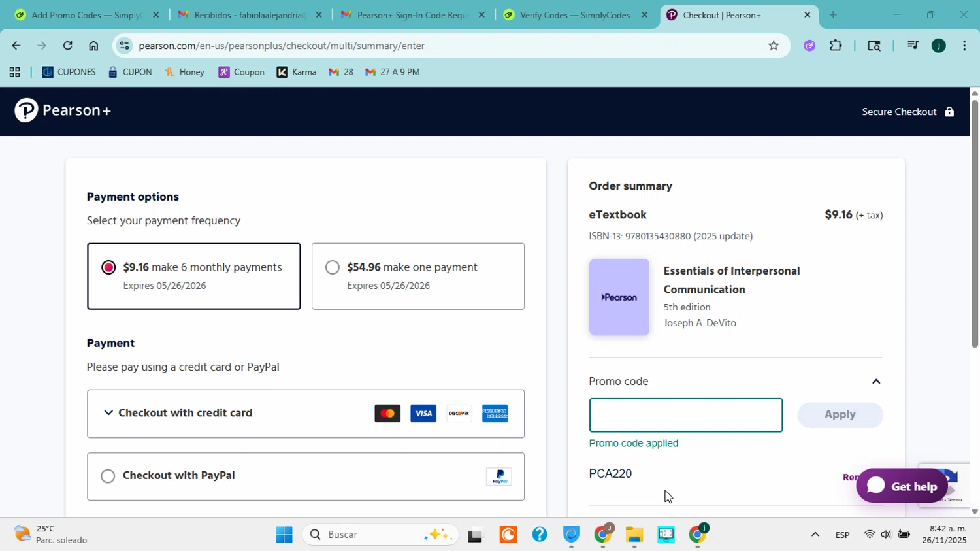Click the browser address bar URL
Image resolution: width=980 pixels, height=551 pixels.
(282, 46)
